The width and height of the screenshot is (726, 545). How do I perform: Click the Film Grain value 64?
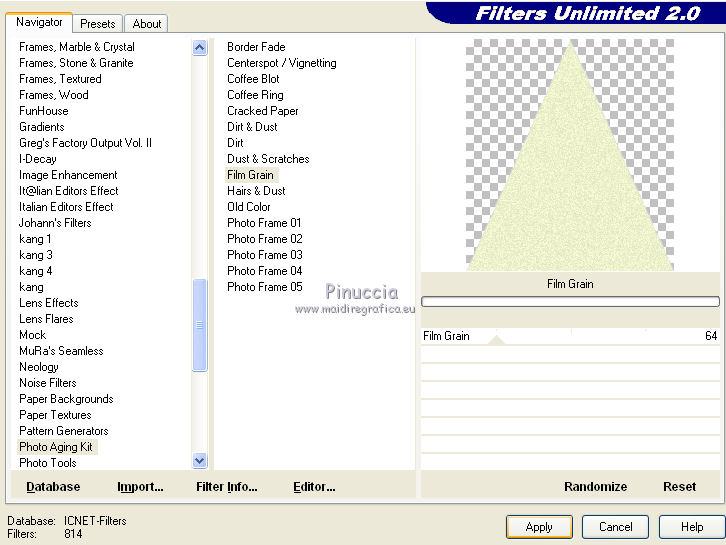coord(711,336)
